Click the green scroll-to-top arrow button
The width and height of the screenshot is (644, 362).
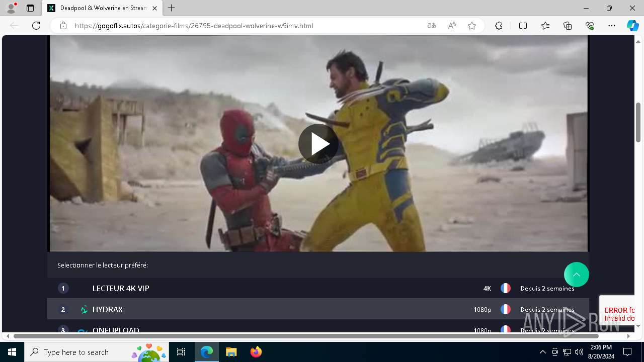(x=576, y=275)
